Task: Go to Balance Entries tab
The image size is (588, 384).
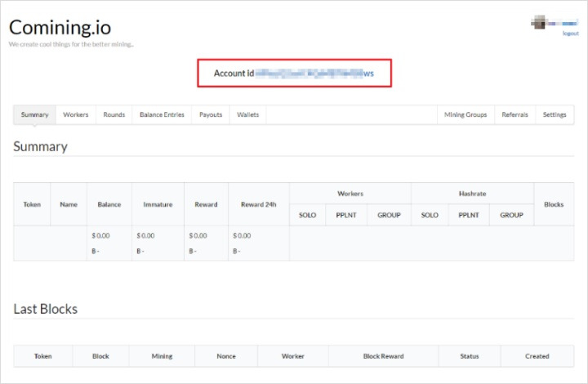Action: [162, 114]
